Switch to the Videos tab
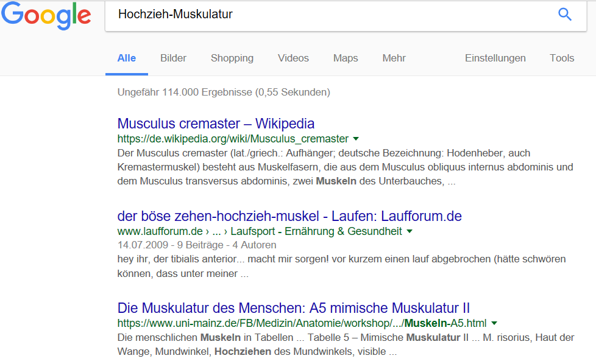The width and height of the screenshot is (596, 364). click(x=293, y=58)
